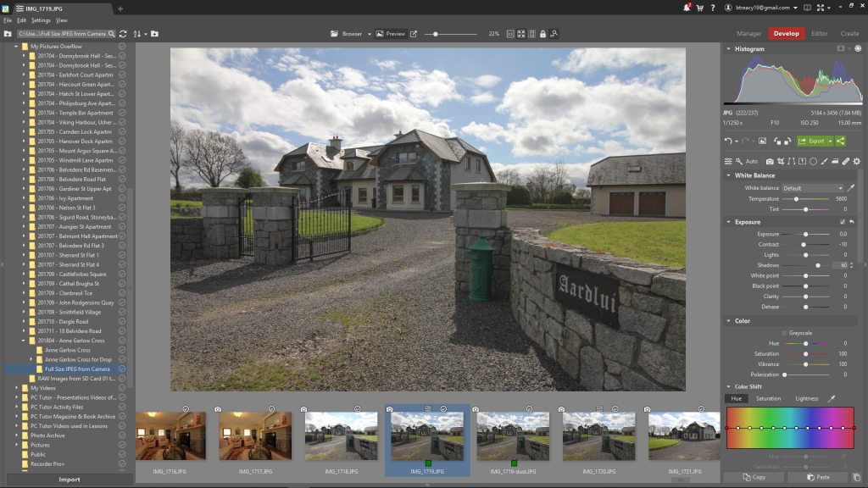Image resolution: width=868 pixels, height=488 pixels.
Task: Open preview in separate window icon
Action: coord(414,34)
